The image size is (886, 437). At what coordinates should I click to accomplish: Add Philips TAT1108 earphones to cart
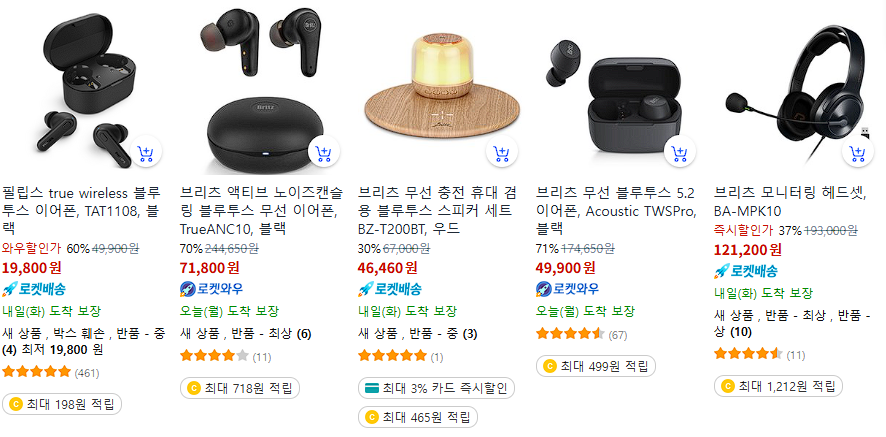pyautogui.click(x=146, y=153)
